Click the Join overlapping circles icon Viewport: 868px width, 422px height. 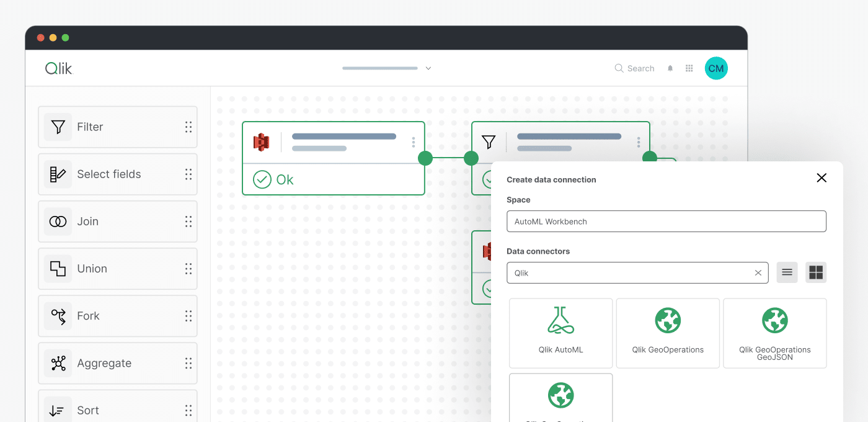tap(58, 222)
